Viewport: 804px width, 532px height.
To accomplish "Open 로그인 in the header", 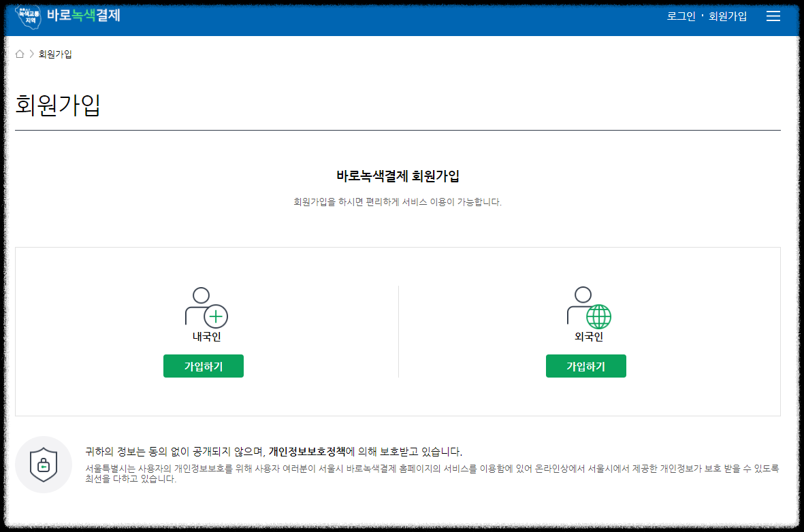I will pyautogui.click(x=680, y=16).
